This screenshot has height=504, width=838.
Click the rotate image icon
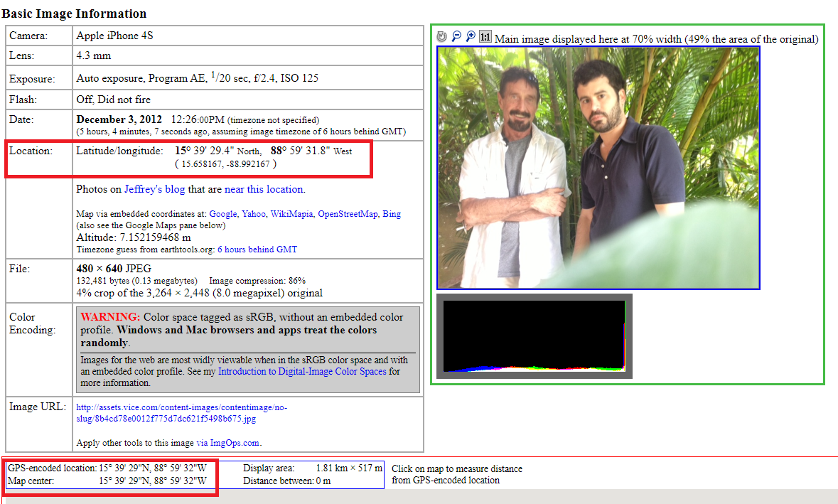(x=441, y=36)
